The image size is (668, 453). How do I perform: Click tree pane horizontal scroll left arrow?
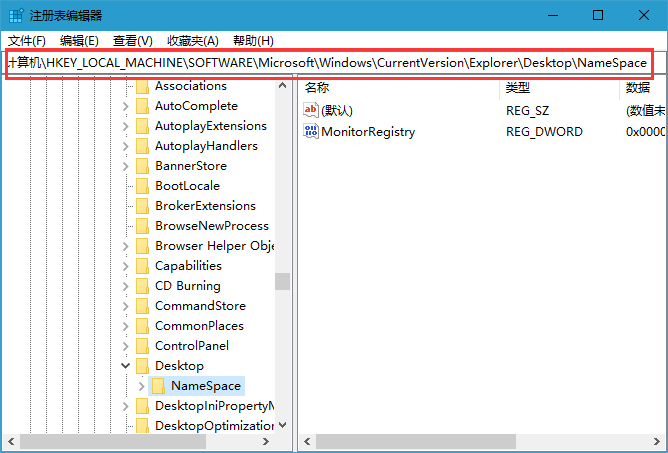pyautogui.click(x=12, y=441)
